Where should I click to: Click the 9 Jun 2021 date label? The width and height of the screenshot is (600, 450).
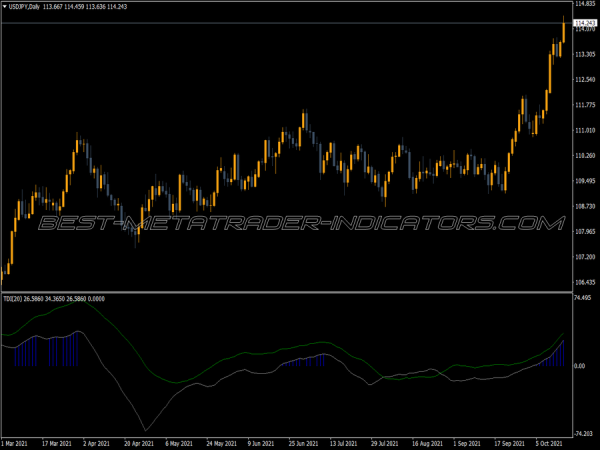click(x=261, y=443)
